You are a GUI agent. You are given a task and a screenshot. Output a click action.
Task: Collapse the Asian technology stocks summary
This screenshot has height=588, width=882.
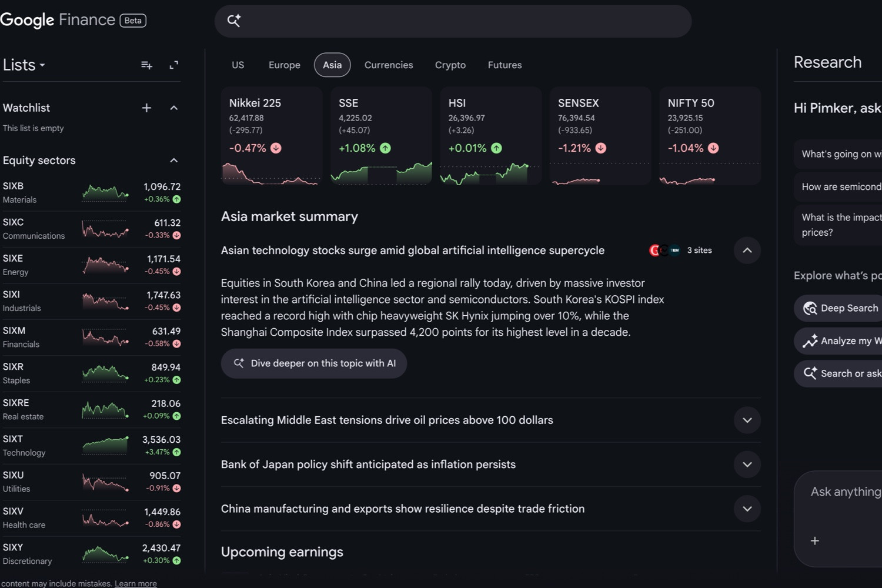(x=747, y=250)
